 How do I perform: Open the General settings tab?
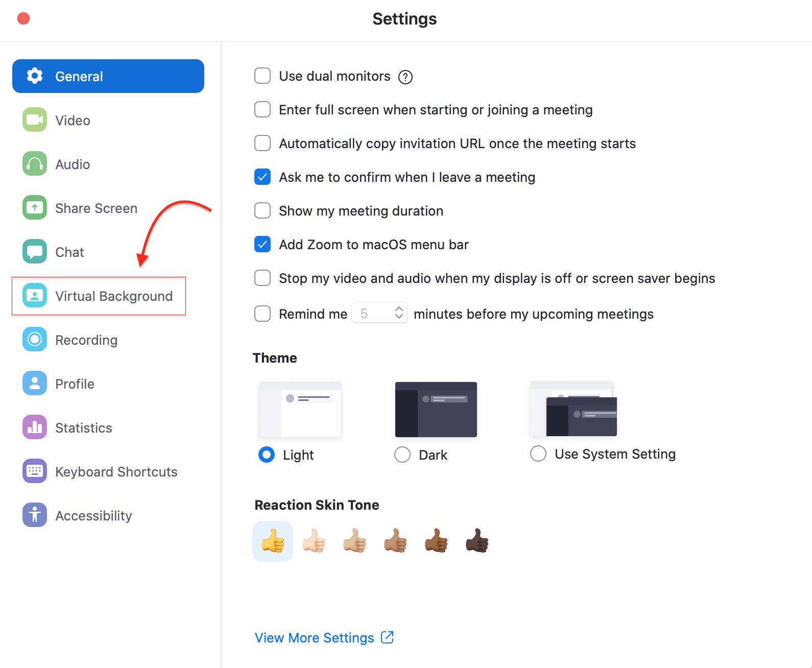click(108, 76)
